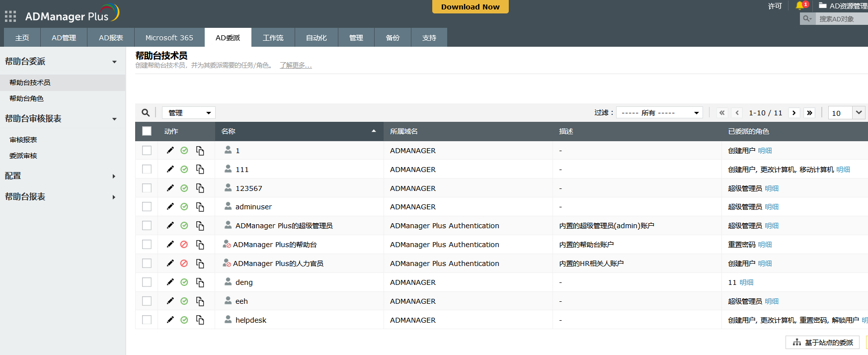Open the 管理 dropdown above the table

(x=189, y=113)
